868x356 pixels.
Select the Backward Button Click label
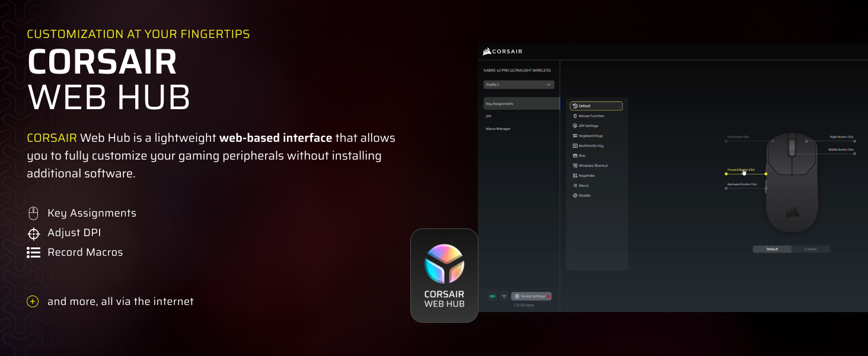point(742,184)
